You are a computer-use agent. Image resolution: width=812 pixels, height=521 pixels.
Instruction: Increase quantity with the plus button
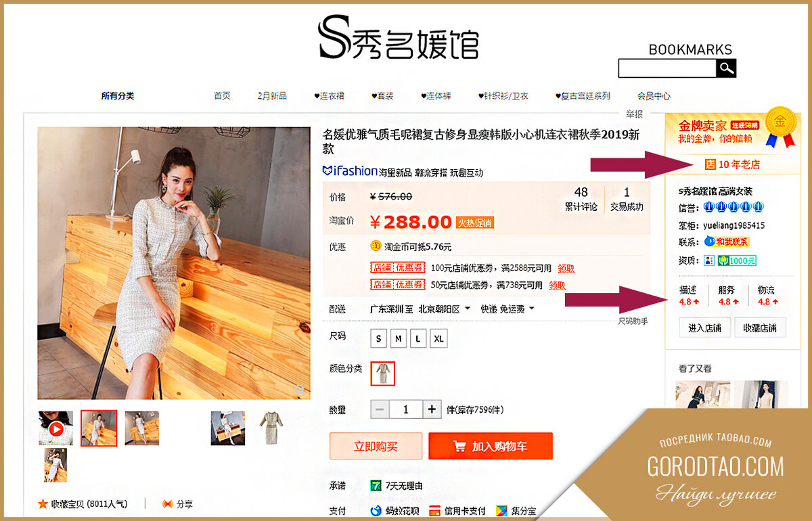click(432, 409)
